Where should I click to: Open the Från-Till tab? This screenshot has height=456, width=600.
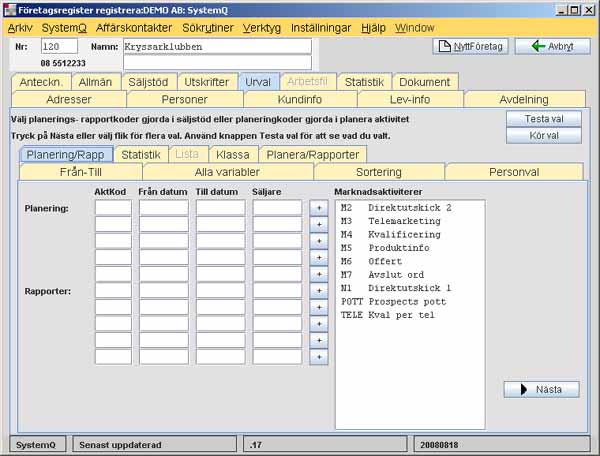tap(81, 172)
